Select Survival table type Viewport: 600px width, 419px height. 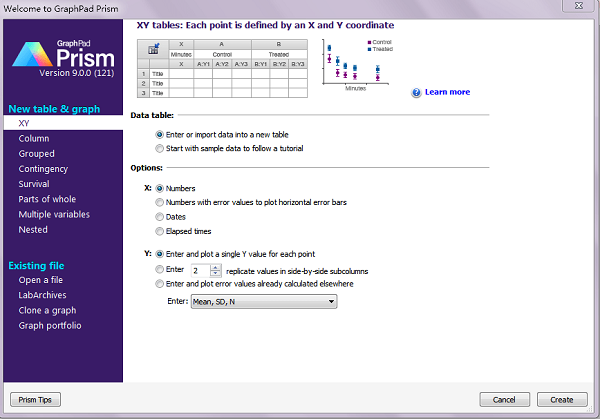[34, 184]
